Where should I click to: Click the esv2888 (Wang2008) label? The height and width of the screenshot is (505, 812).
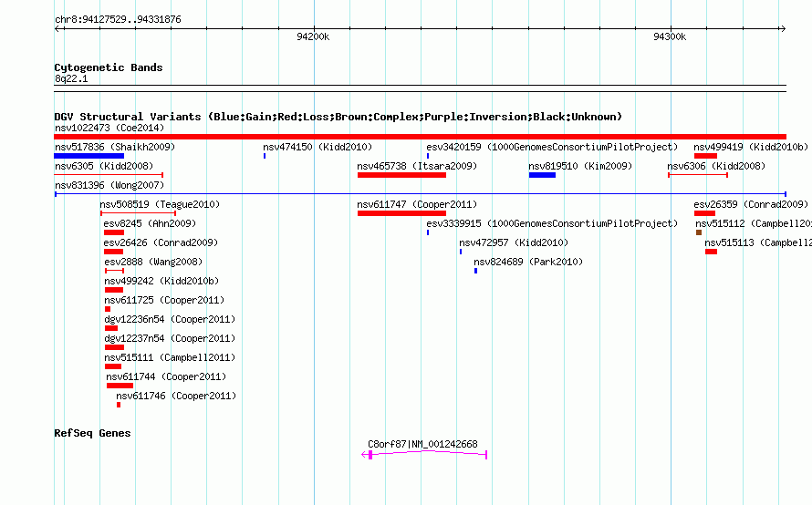153,262
